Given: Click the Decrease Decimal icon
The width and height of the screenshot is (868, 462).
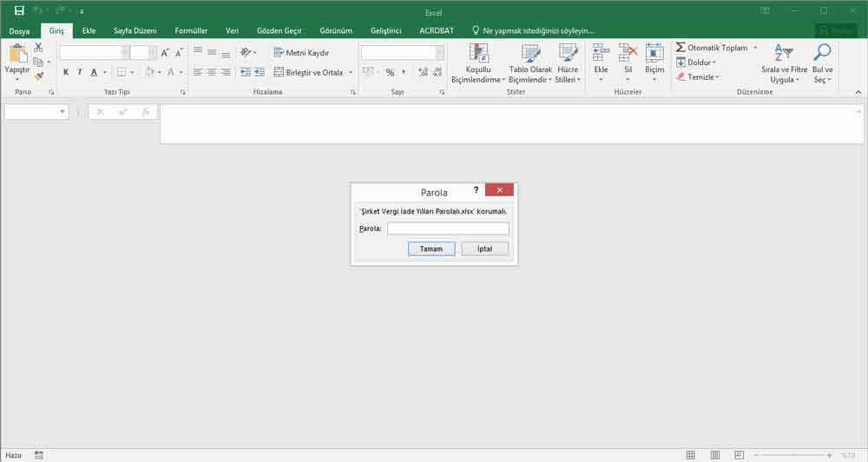Looking at the screenshot, I should coord(437,72).
